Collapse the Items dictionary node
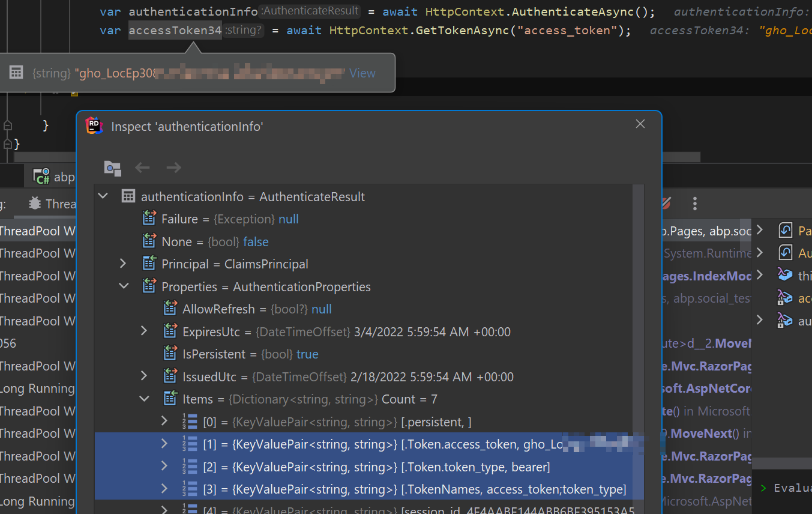 coord(144,399)
